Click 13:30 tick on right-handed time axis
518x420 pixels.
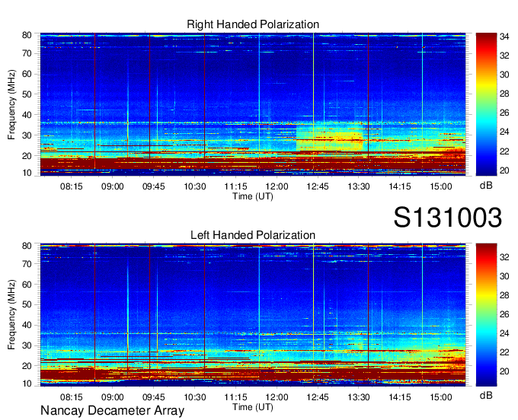tap(359, 186)
